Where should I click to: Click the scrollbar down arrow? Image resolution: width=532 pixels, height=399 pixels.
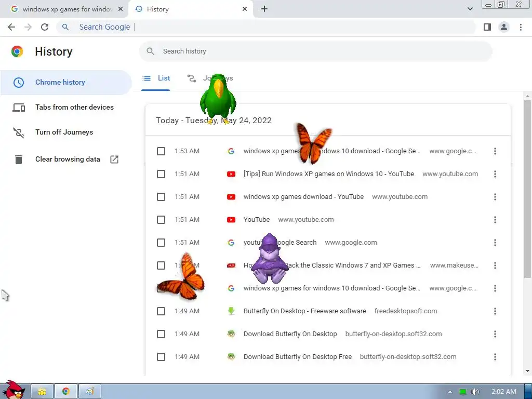tap(527, 371)
